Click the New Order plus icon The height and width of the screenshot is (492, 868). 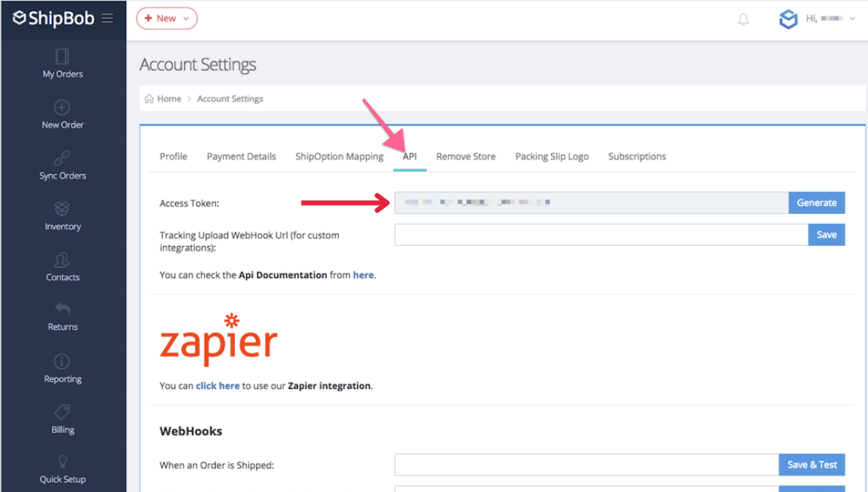tap(62, 107)
